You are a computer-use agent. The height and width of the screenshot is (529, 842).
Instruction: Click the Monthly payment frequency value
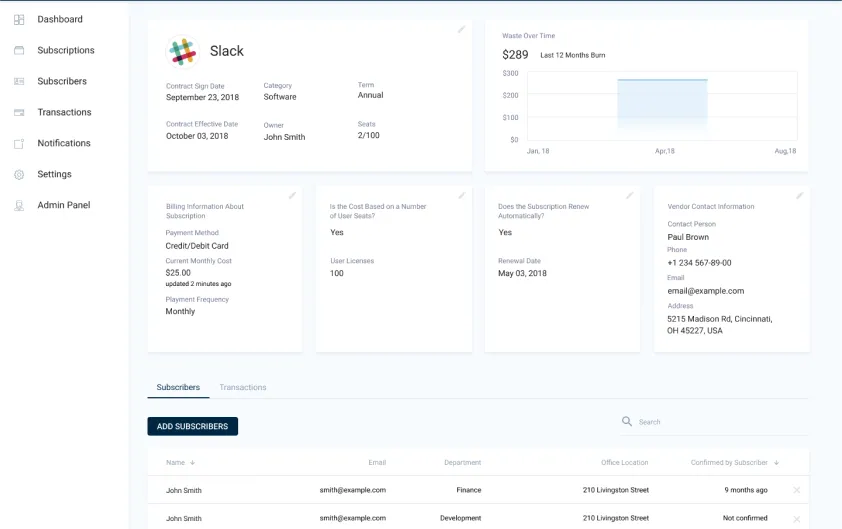(180, 311)
